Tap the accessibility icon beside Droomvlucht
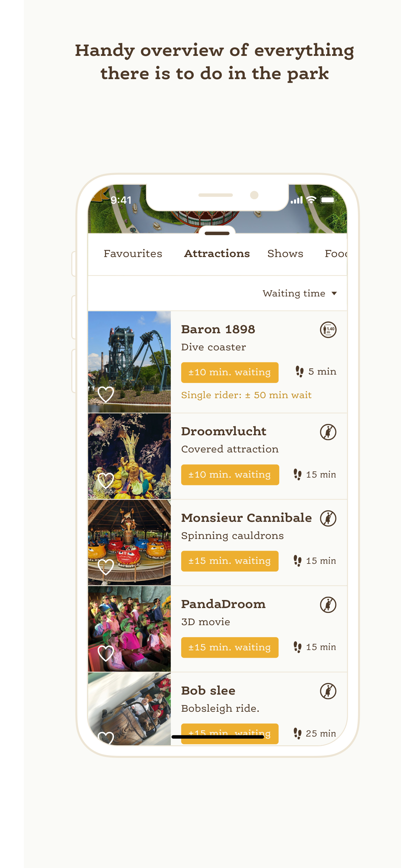 tap(328, 432)
